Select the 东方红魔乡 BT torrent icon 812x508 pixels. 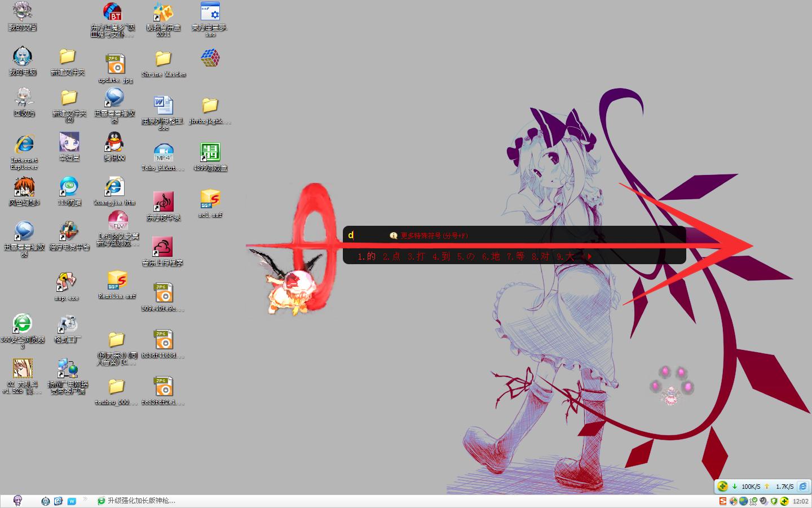point(113,20)
